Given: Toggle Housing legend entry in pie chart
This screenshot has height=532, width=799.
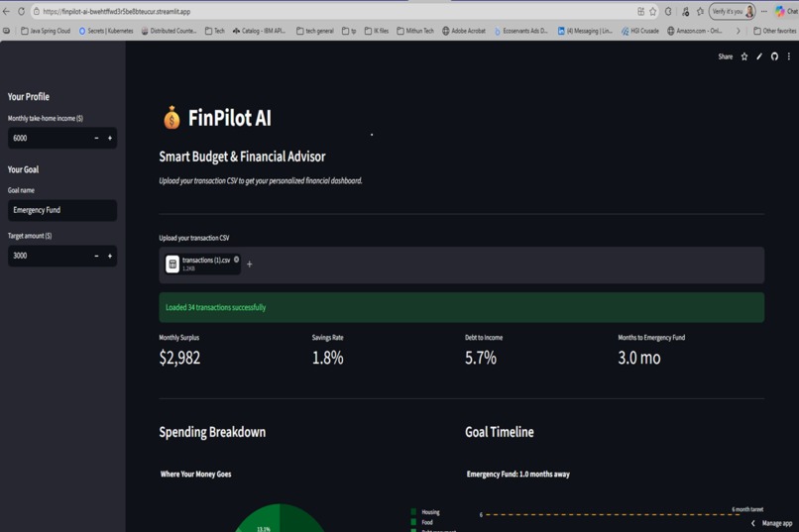Looking at the screenshot, I should 425,512.
